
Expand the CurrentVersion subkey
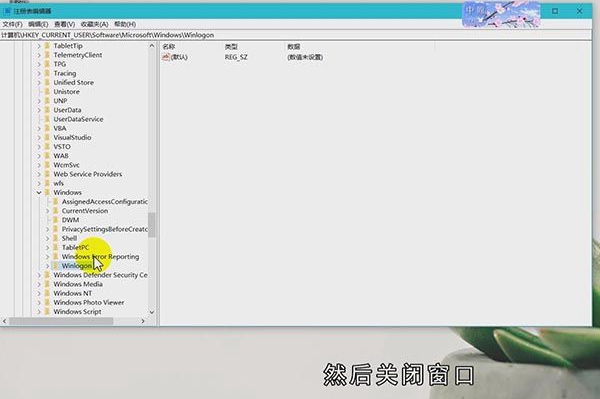(47, 211)
